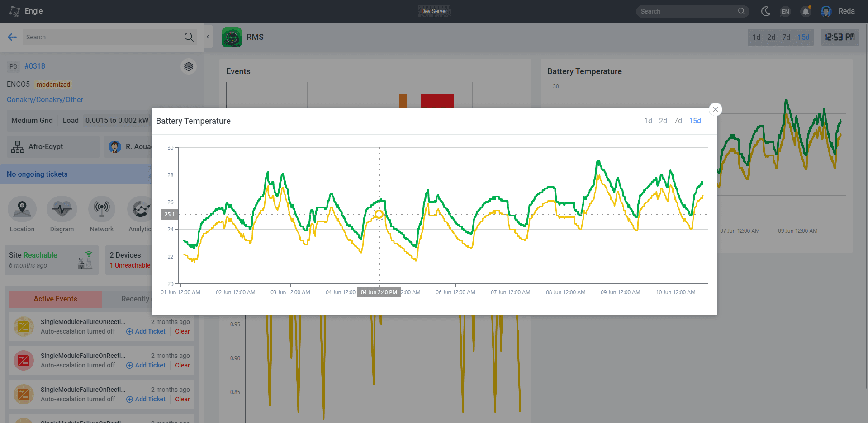Open the Diagram heartbeat icon

[62, 209]
